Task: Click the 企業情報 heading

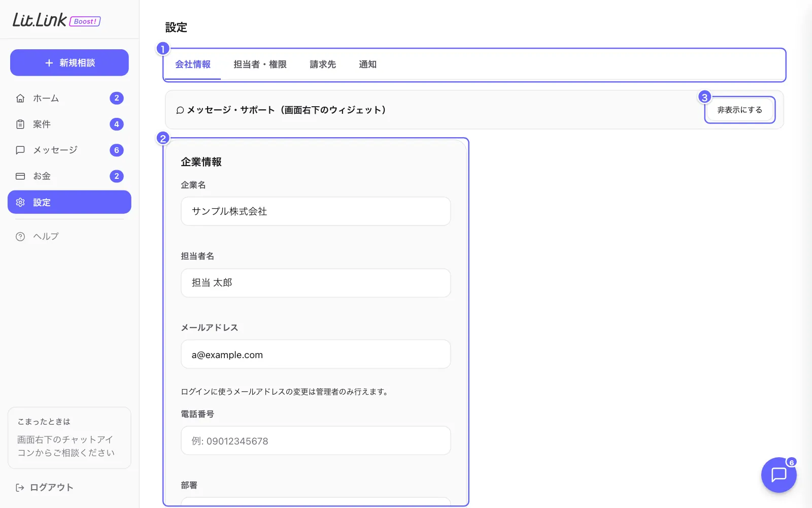Action: [x=201, y=162]
